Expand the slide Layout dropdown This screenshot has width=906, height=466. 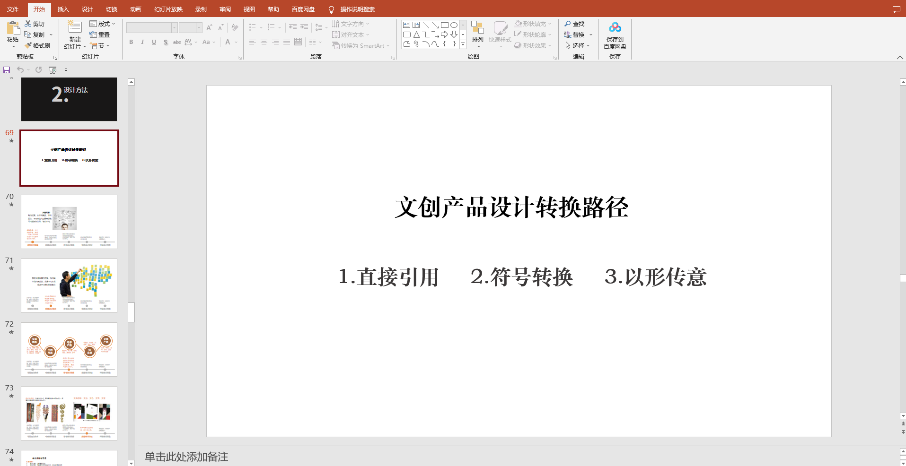pos(101,23)
